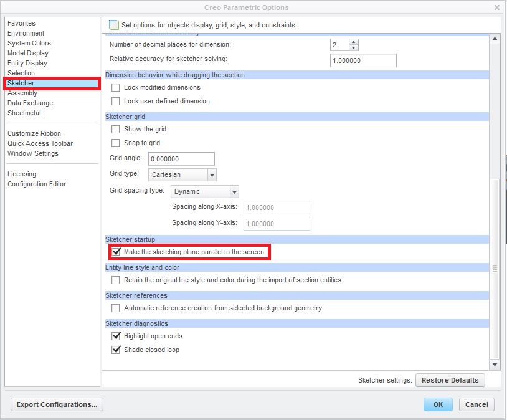Increase decimal places with the up stepper arrow
507x420 pixels.
354,42
